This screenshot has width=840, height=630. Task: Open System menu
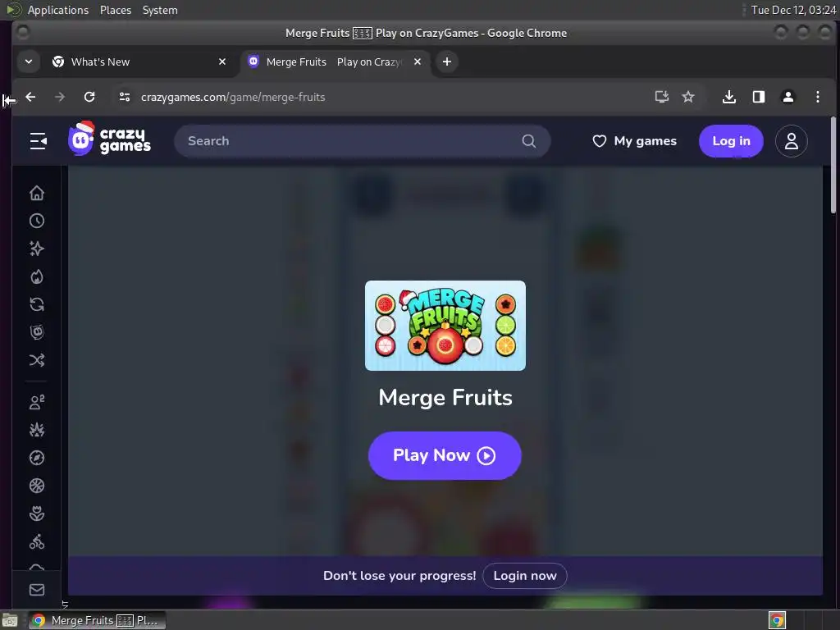160,10
